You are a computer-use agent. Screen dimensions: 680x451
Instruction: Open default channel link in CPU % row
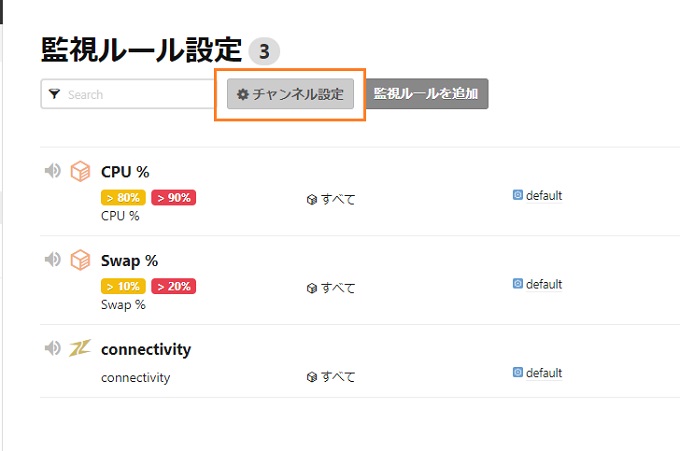click(x=544, y=196)
